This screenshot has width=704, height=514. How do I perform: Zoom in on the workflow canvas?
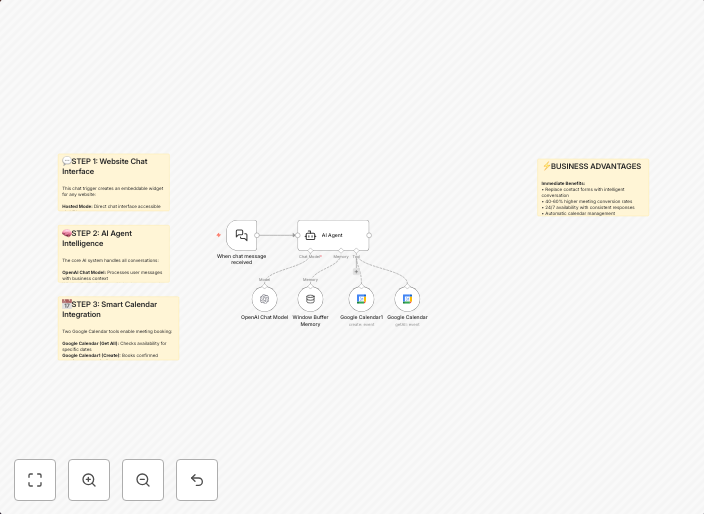click(89, 480)
